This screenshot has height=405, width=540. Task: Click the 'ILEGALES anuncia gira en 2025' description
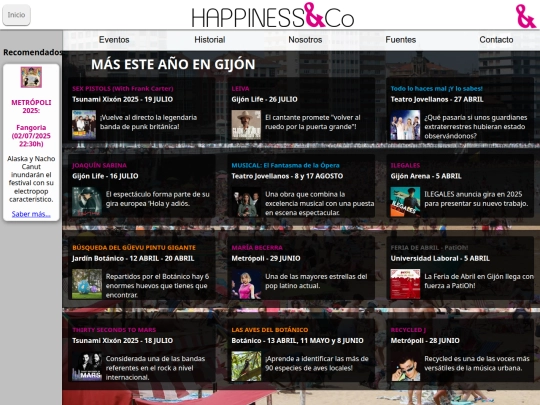click(476, 199)
